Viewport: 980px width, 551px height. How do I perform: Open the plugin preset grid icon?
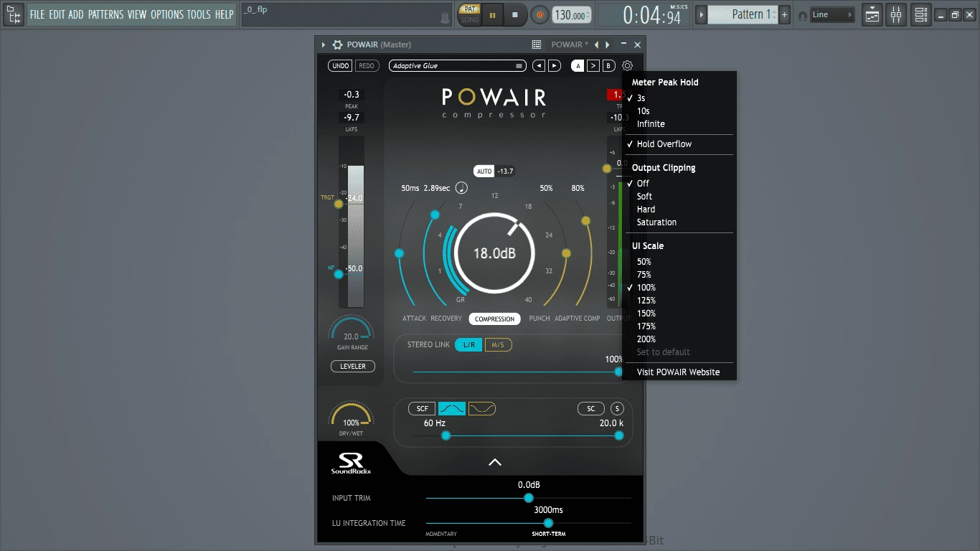tap(537, 44)
